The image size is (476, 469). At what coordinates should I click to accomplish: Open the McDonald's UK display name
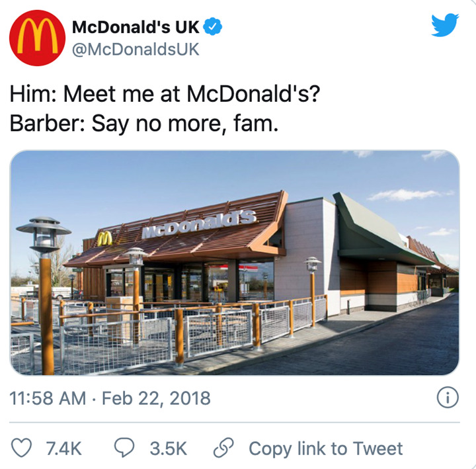[136, 27]
